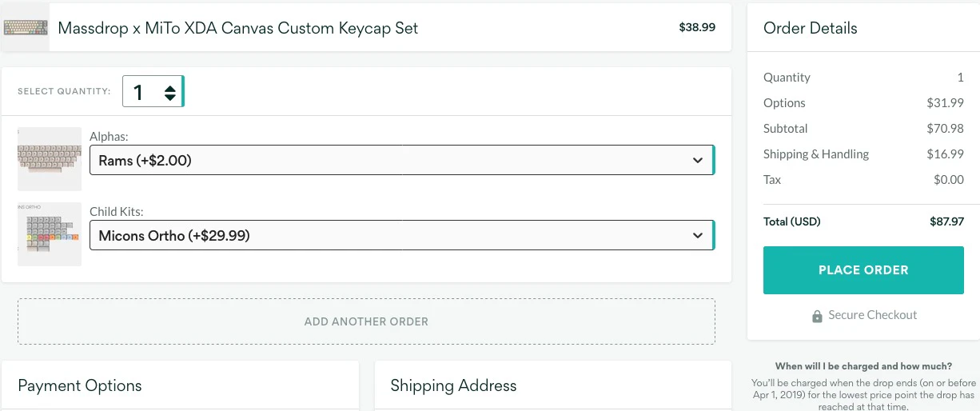The width and height of the screenshot is (980, 411).
Task: Click the chevron on the Alphas selector
Action: pos(697,161)
